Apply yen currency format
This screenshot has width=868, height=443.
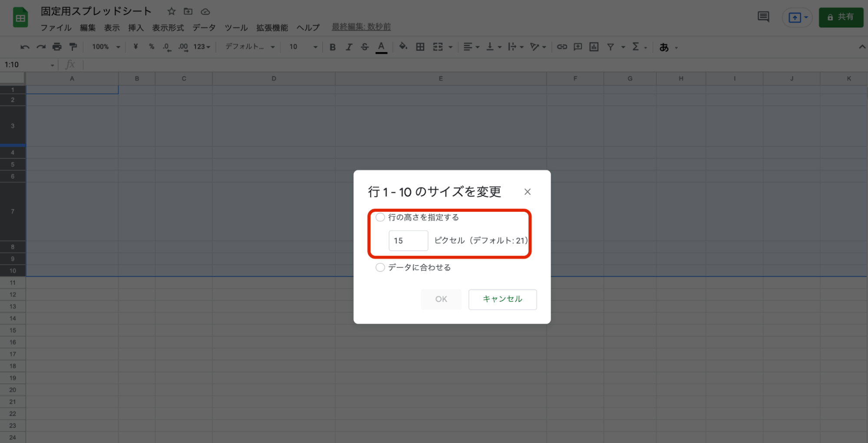click(x=135, y=47)
